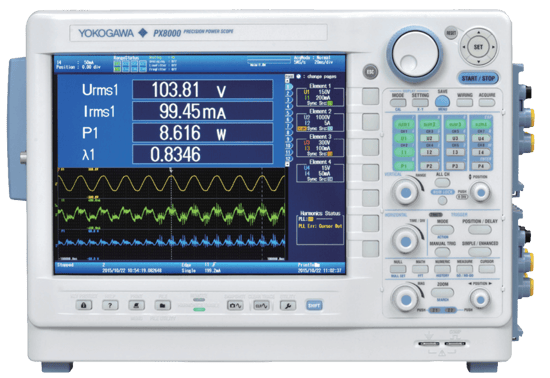Click the TIME/DIV horizontal knob
Image resolution: width=550 pixels, height=378 pixels.
click(x=406, y=241)
